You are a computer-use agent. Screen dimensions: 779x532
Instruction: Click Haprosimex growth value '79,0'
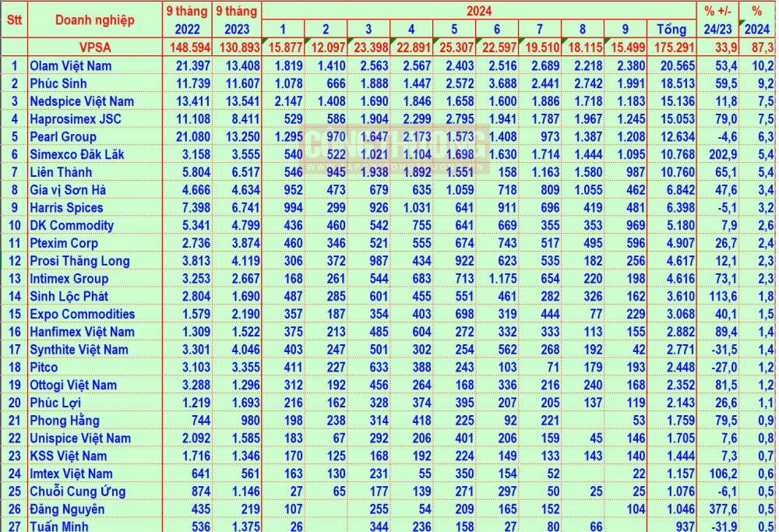click(x=726, y=119)
